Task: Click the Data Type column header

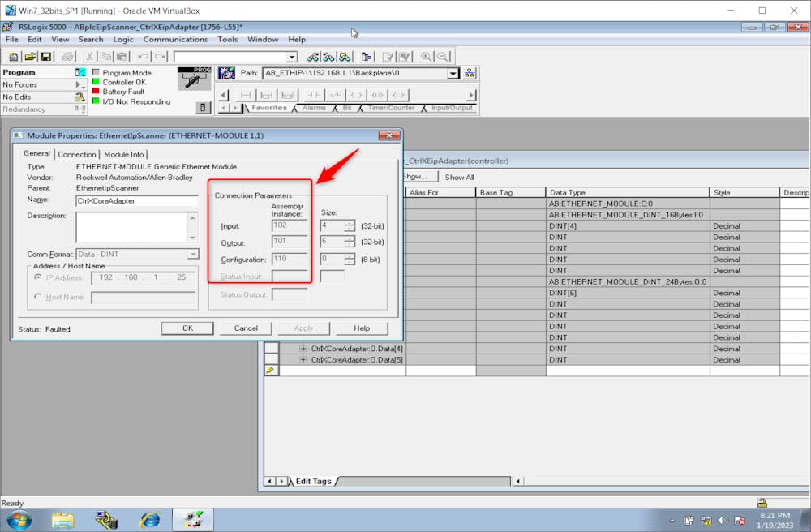Action: pyautogui.click(x=627, y=192)
